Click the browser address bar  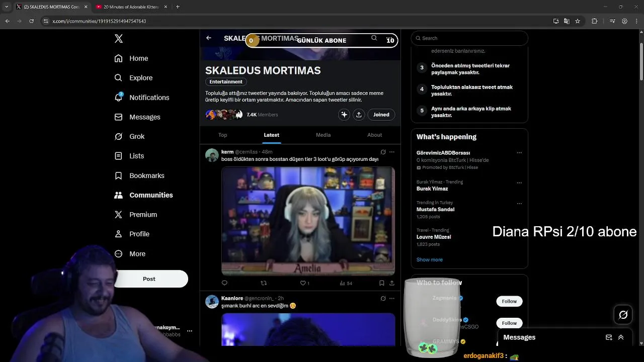tap(297, 21)
